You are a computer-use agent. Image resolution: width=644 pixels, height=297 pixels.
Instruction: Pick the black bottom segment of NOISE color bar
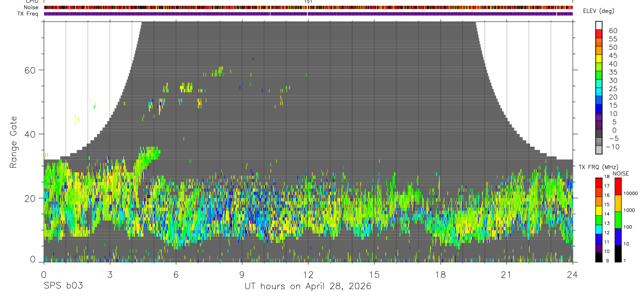(618, 254)
